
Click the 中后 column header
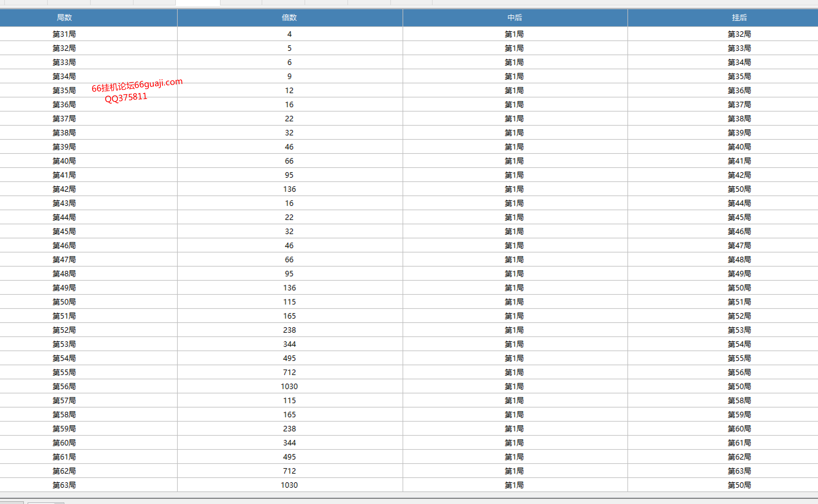515,18
